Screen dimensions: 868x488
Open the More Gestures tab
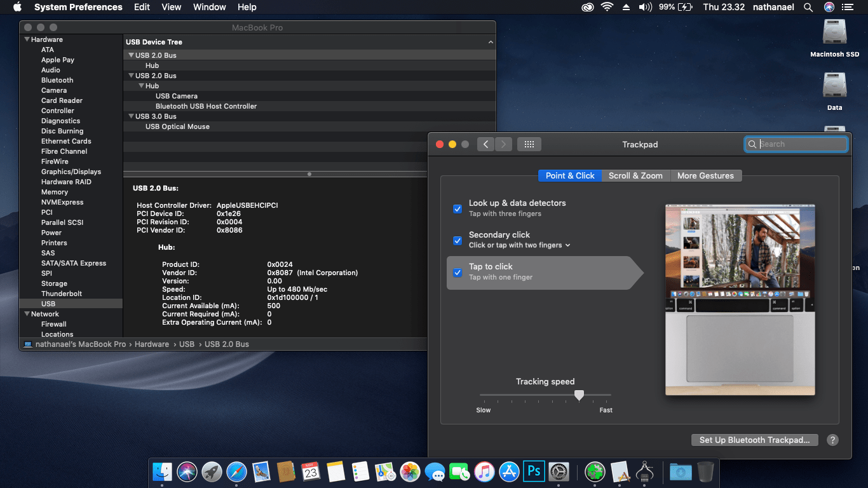pyautogui.click(x=705, y=175)
